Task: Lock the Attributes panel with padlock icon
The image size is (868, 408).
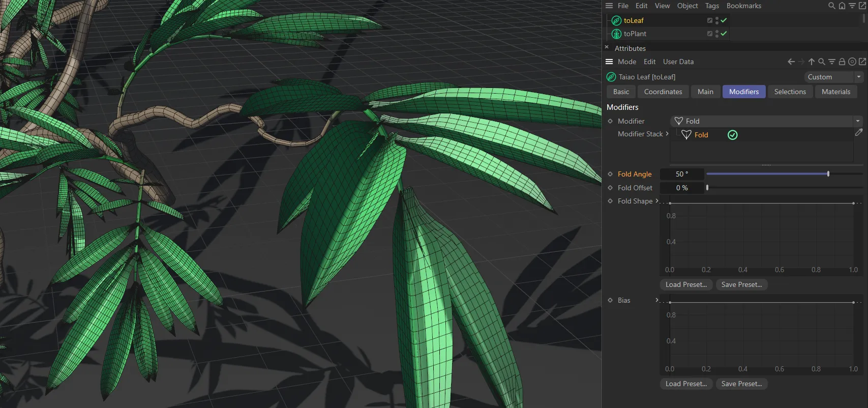Action: point(842,62)
